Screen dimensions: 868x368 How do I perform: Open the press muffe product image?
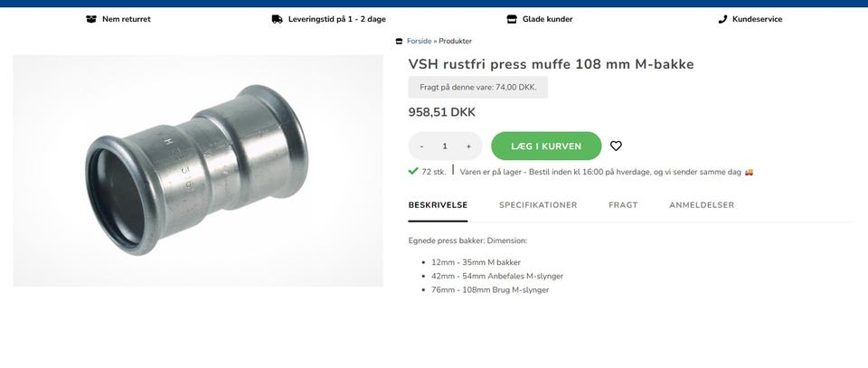pyautogui.click(x=198, y=171)
